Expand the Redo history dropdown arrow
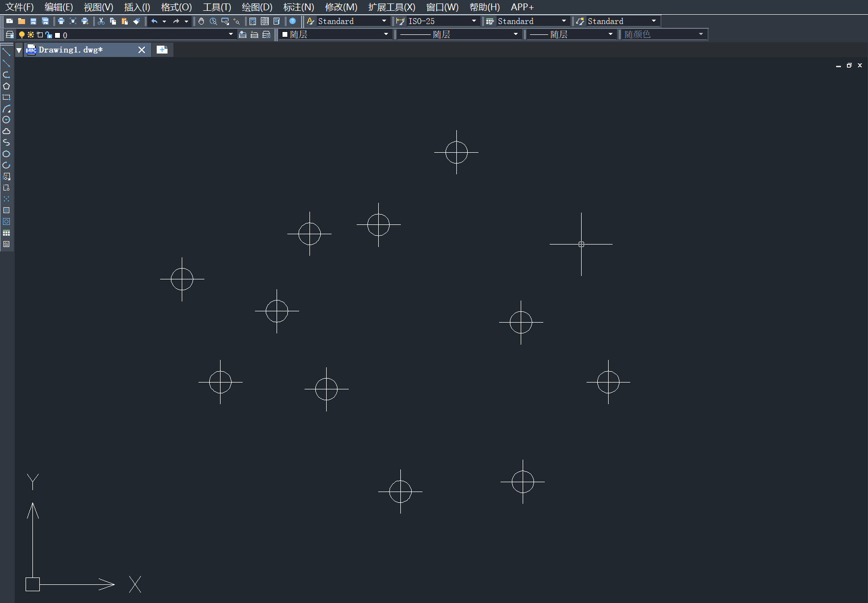The height and width of the screenshot is (603, 868). [186, 21]
